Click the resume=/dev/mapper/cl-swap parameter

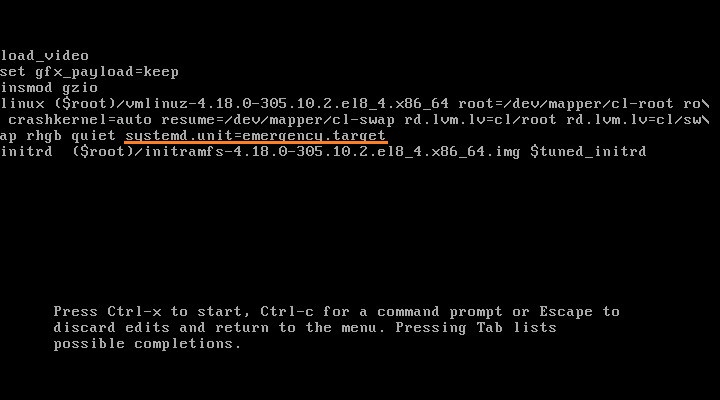pos(278,120)
